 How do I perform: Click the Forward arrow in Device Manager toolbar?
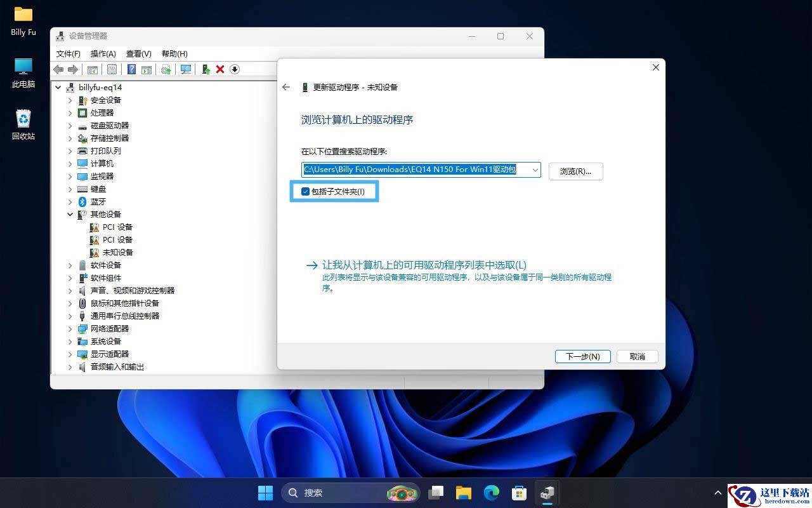[x=73, y=69]
